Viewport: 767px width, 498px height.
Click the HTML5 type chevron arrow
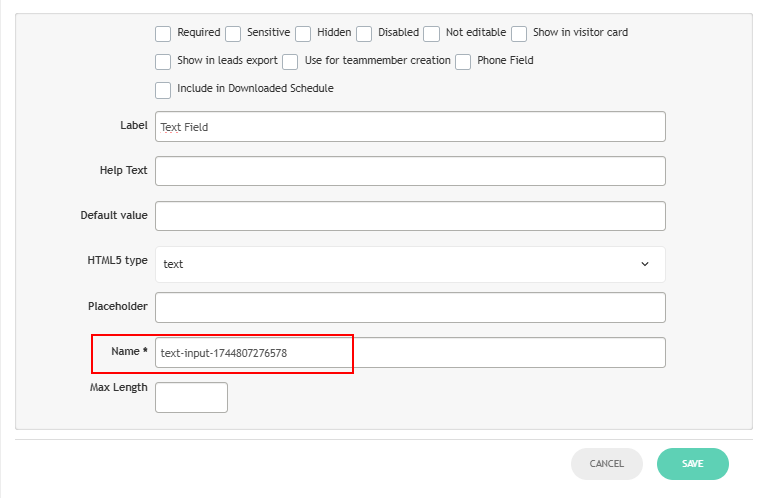coord(645,264)
